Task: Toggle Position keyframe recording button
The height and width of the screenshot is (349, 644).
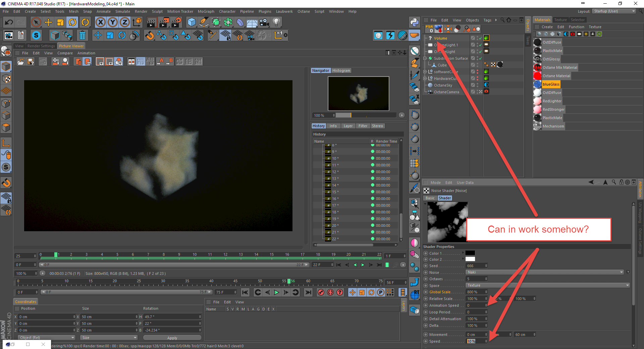Action: pyautogui.click(x=353, y=292)
